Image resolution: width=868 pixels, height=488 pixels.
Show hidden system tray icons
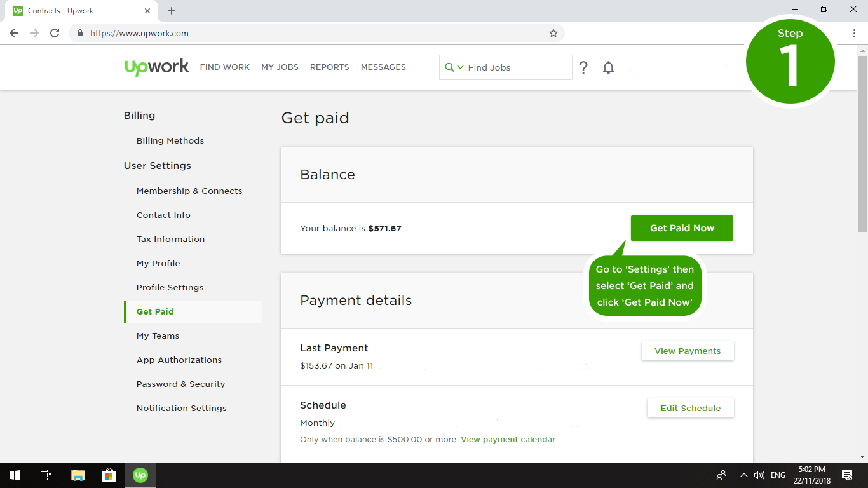tap(743, 475)
